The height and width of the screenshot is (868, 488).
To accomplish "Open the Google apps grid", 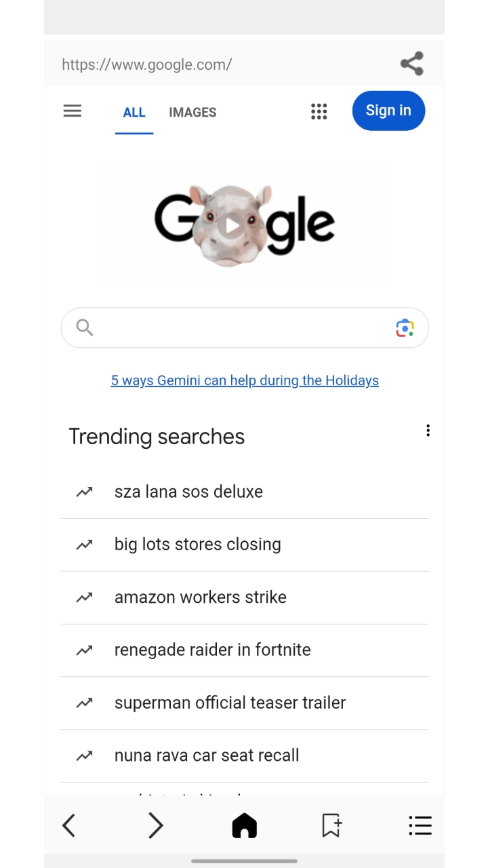I will tap(319, 112).
